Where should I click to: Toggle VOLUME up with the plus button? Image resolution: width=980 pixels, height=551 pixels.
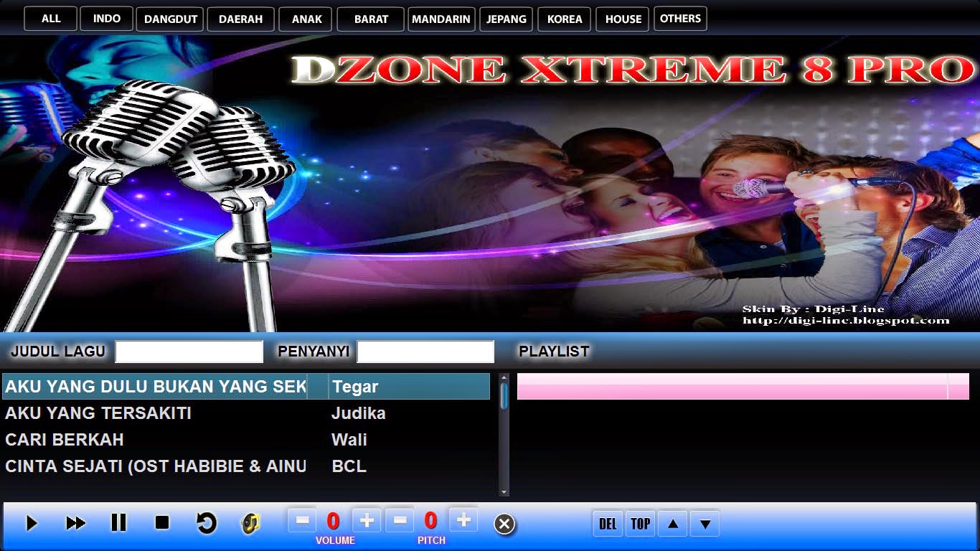[x=367, y=521]
